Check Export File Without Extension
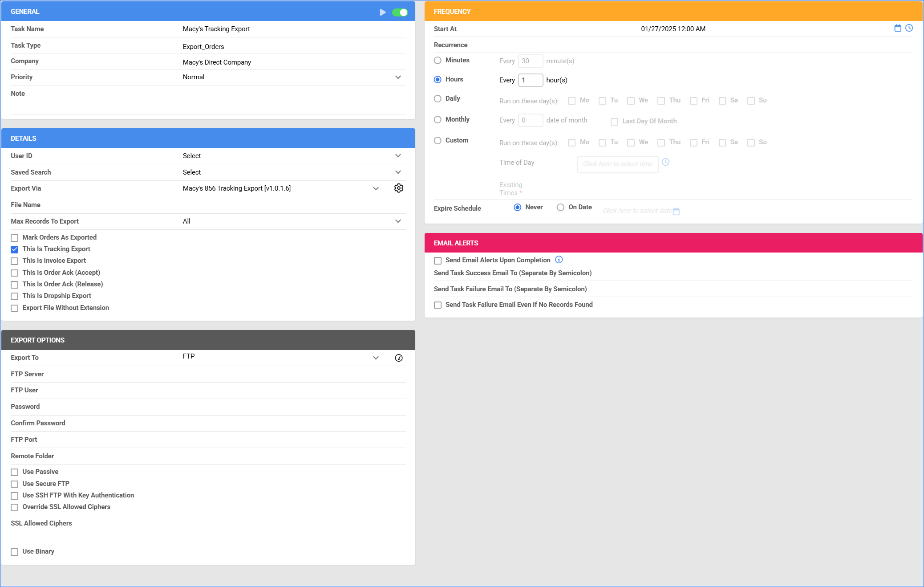The height and width of the screenshot is (587, 924). [15, 308]
